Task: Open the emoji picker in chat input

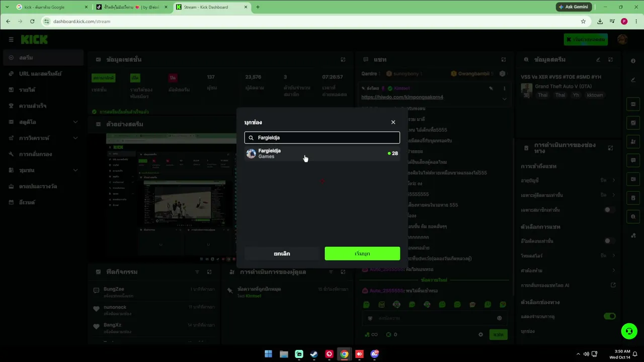Action: coord(499,318)
